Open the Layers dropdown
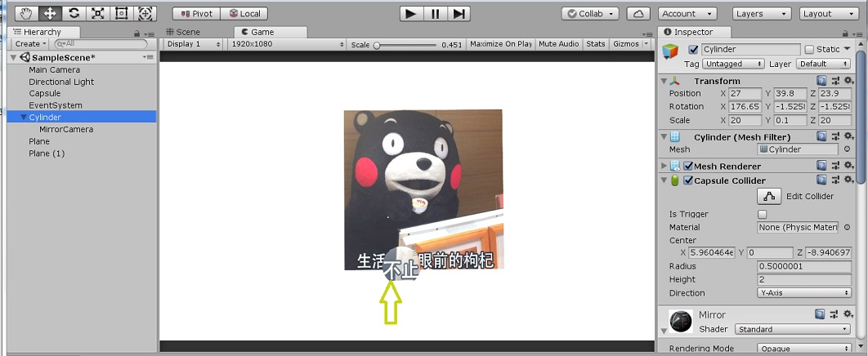Viewport: 868px width, 356px height. point(762,14)
